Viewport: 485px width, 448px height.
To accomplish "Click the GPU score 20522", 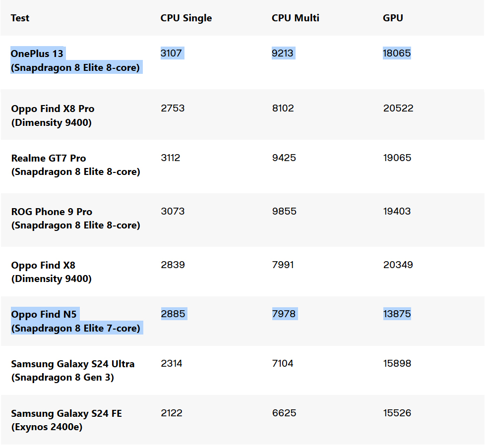I will [398, 108].
